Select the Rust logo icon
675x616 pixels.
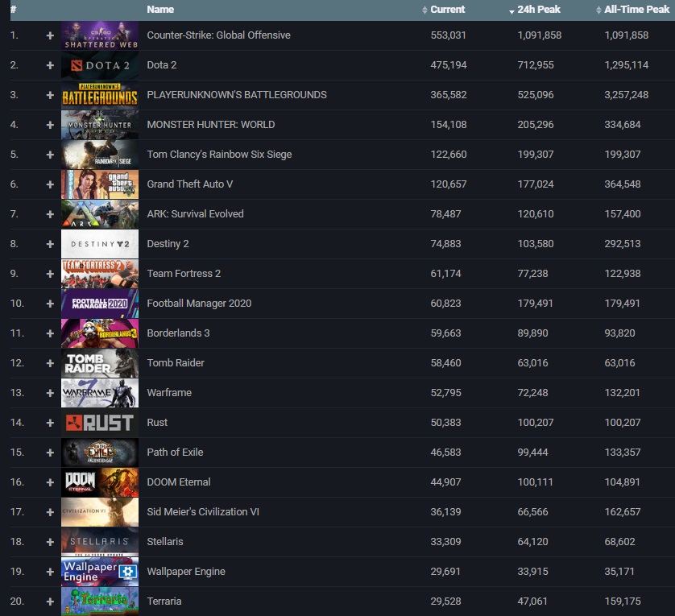(x=99, y=422)
